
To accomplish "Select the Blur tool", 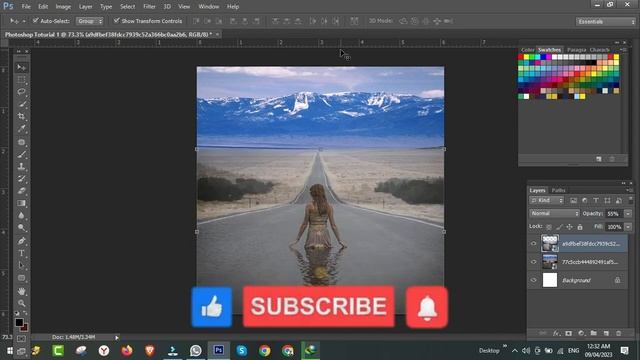I will (x=22, y=216).
